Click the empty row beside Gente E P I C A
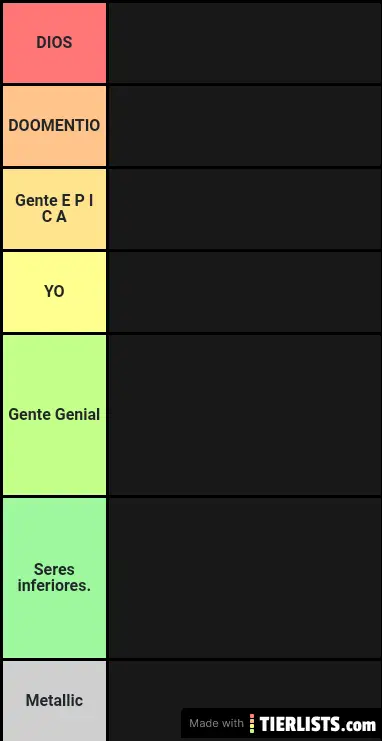 [x=244, y=209]
